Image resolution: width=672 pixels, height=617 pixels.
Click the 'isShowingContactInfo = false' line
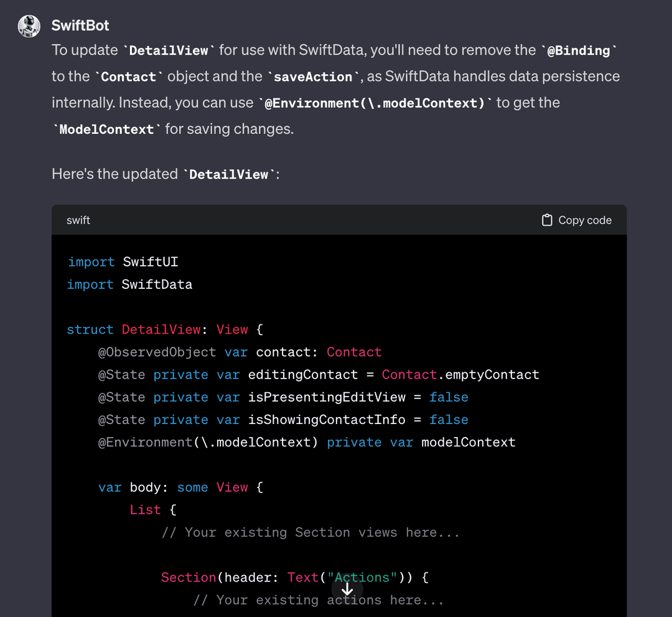(283, 420)
